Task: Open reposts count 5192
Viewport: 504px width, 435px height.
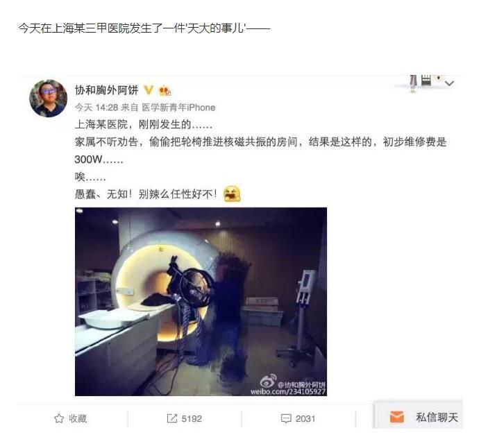Action: click(x=192, y=418)
